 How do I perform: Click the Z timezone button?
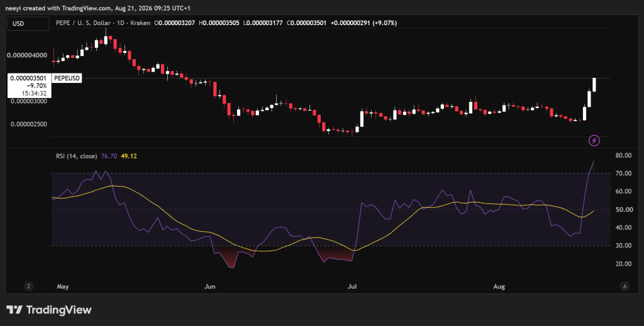(x=28, y=286)
